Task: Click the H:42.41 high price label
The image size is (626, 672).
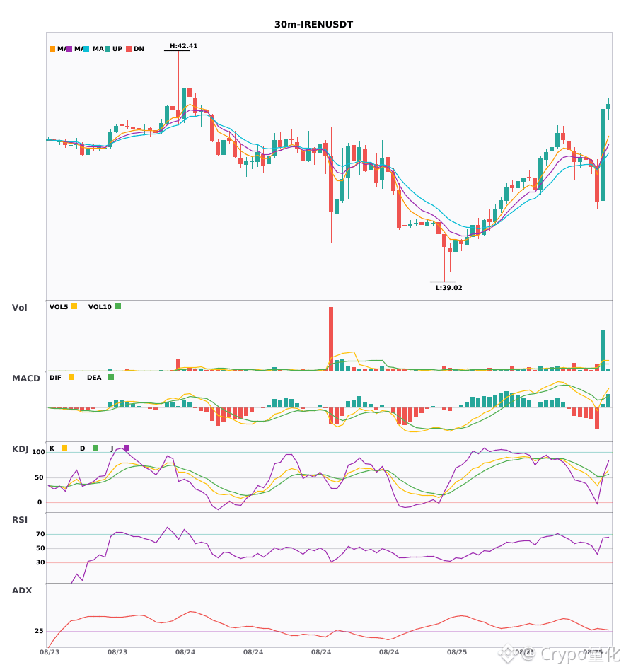Action: pos(183,46)
